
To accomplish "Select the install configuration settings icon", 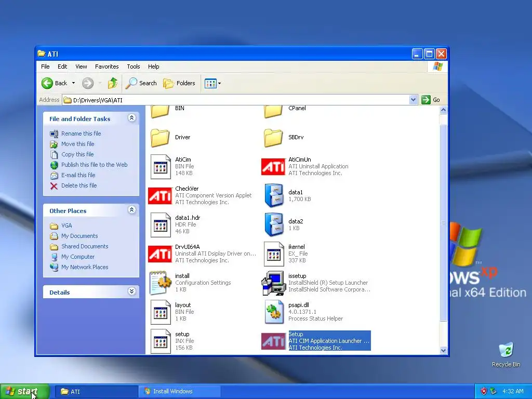I will 160,283.
